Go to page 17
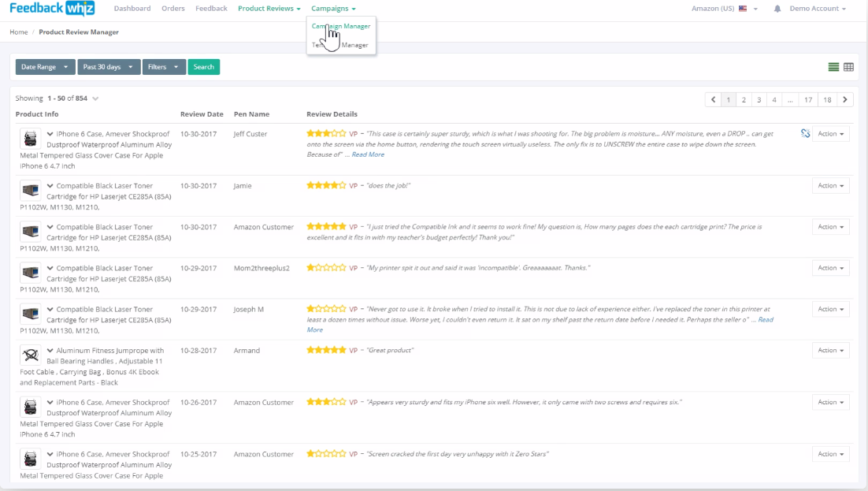Viewport: 868px width, 491px height. (808, 100)
